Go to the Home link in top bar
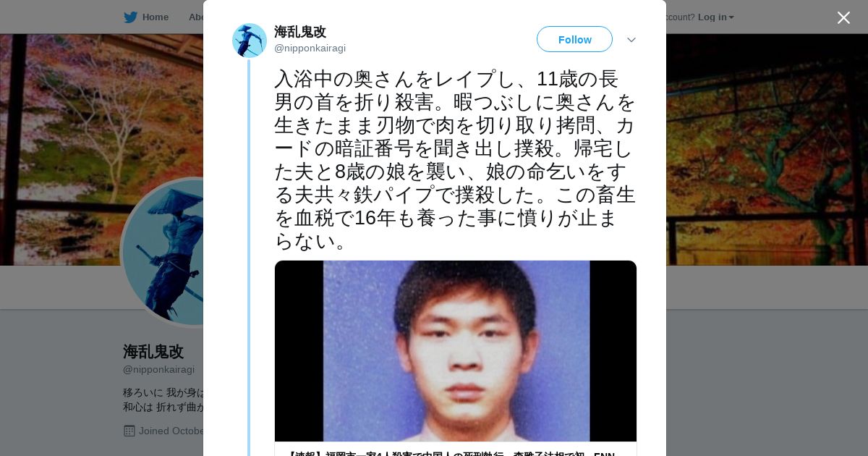 click(155, 17)
